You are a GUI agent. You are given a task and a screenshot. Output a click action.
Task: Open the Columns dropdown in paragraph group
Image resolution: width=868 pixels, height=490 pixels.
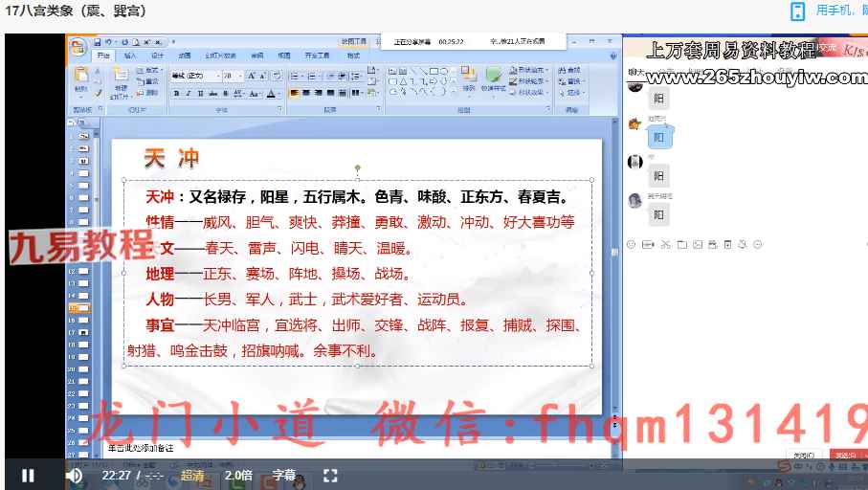tap(356, 93)
